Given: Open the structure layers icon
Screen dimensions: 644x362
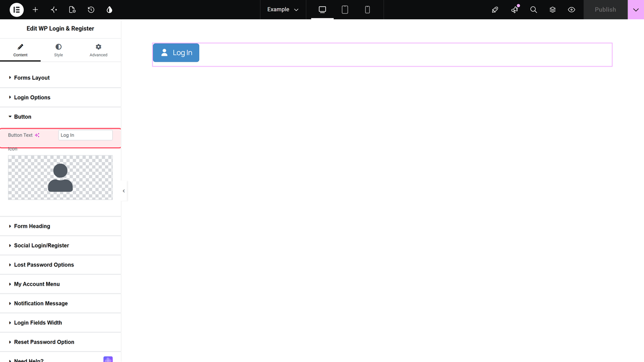Looking at the screenshot, I should pyautogui.click(x=553, y=10).
